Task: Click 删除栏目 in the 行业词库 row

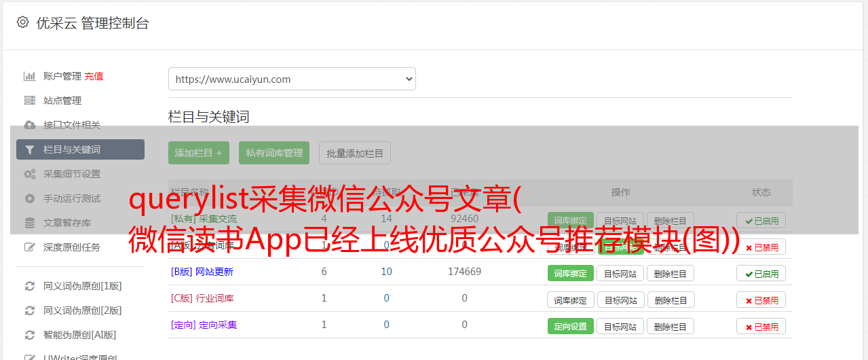Action: [671, 300]
